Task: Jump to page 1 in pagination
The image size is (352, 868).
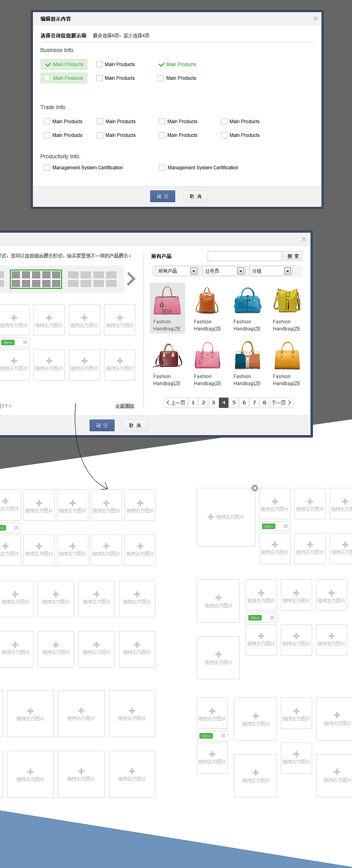Action: click(x=193, y=403)
